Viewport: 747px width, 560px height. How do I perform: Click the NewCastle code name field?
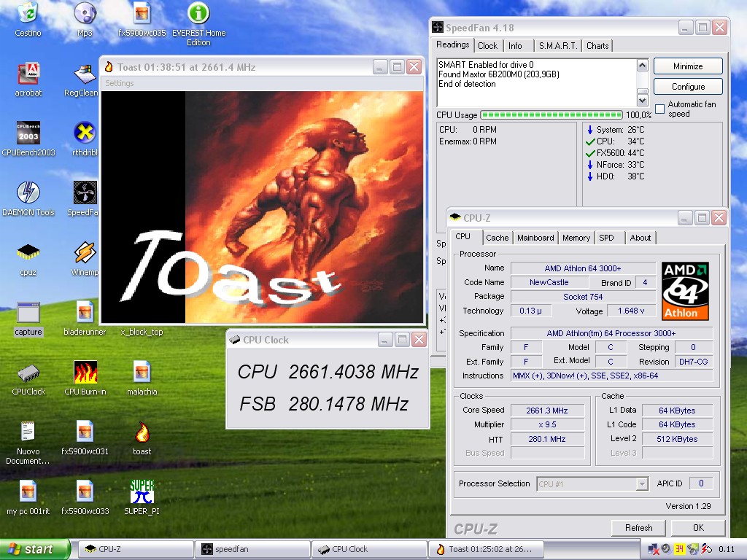(549, 282)
